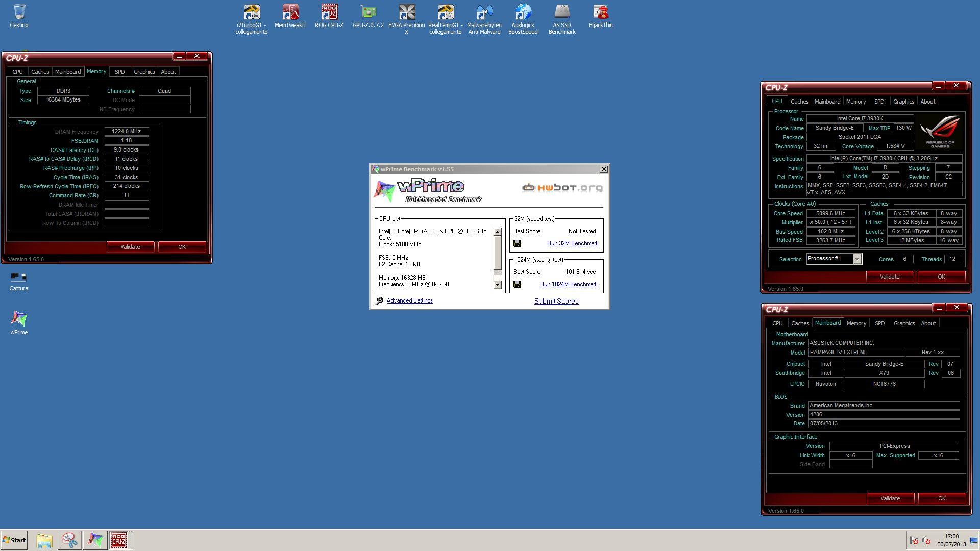
Task: Click the clock showing 17:00 in the tray
Action: (951, 536)
